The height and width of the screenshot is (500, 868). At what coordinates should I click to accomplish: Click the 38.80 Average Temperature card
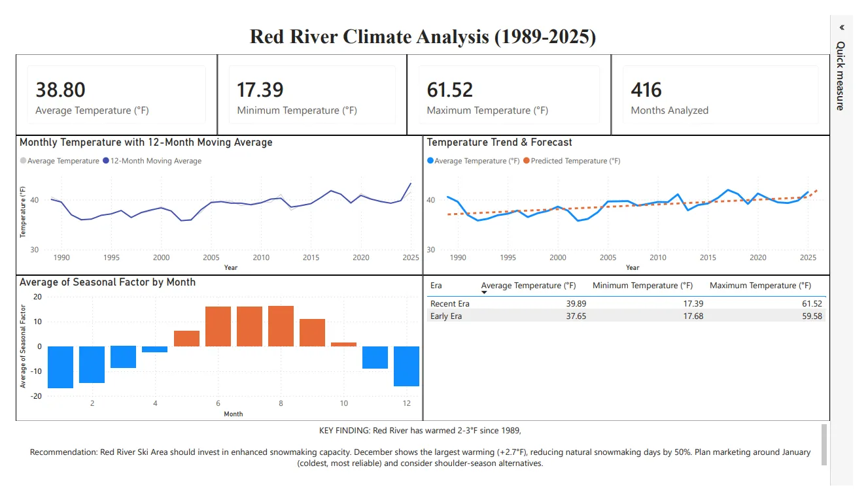pyautogui.click(x=116, y=93)
